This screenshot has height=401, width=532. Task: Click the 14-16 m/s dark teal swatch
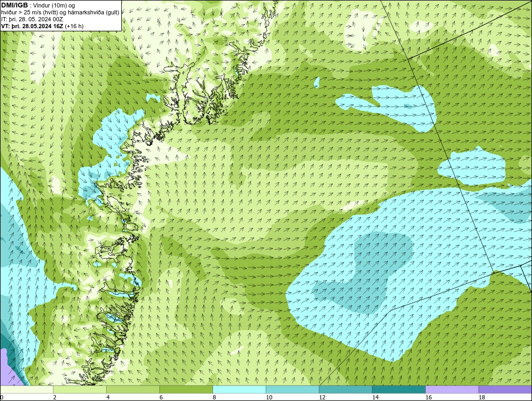(398, 389)
